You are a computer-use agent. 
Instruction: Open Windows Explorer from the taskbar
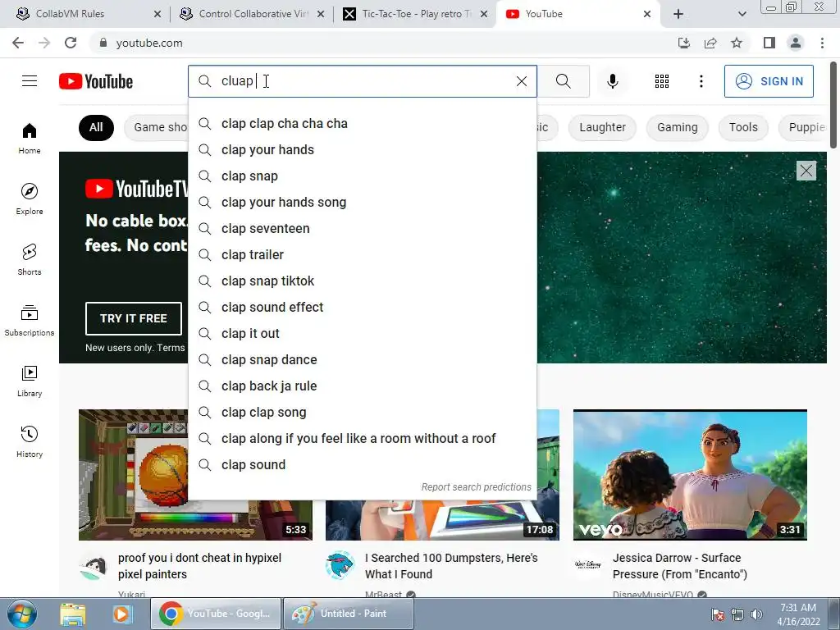point(72,614)
